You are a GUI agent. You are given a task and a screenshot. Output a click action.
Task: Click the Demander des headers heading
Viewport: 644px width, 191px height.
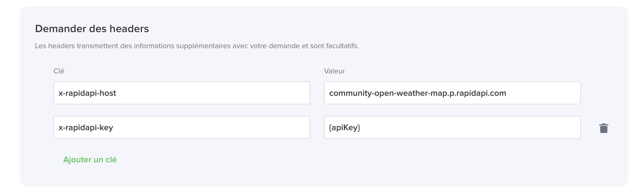[x=92, y=29]
